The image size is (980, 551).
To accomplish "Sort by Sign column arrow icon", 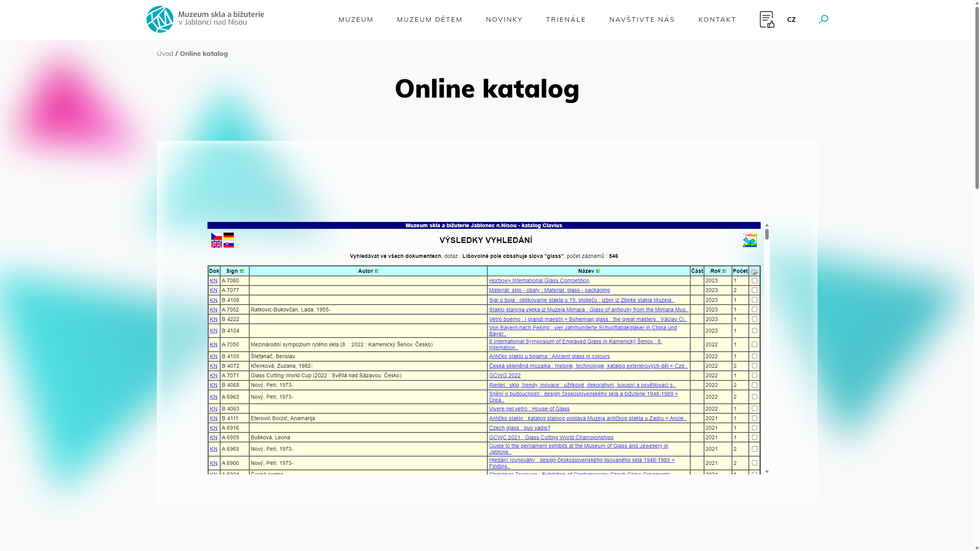I will [x=242, y=271].
